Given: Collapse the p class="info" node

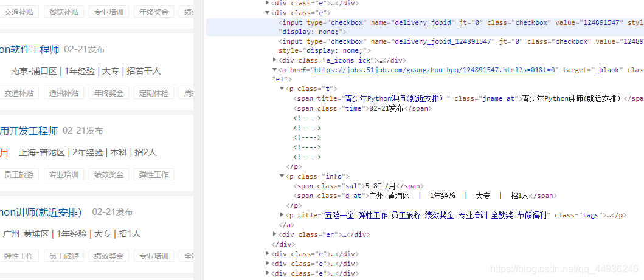Looking at the screenshot, I should coord(282,176).
